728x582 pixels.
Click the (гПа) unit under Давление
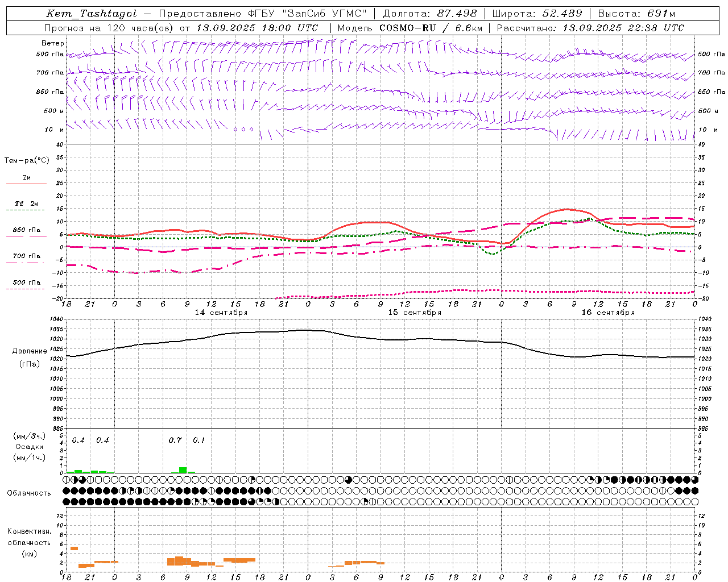30,364
